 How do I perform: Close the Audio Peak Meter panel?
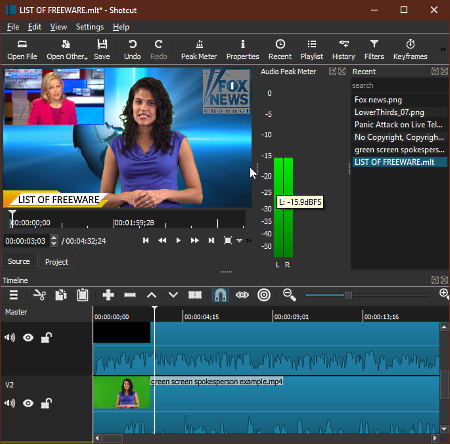(x=342, y=71)
